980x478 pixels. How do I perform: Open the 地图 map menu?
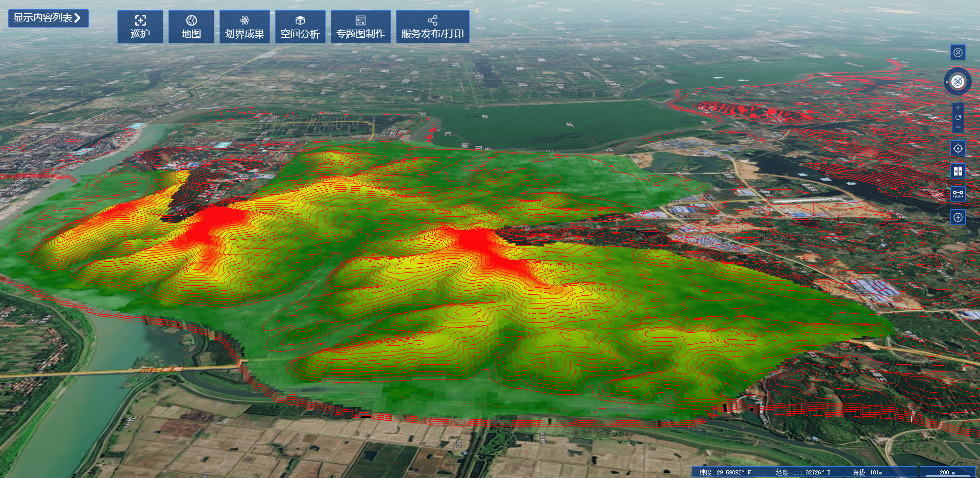(191, 27)
